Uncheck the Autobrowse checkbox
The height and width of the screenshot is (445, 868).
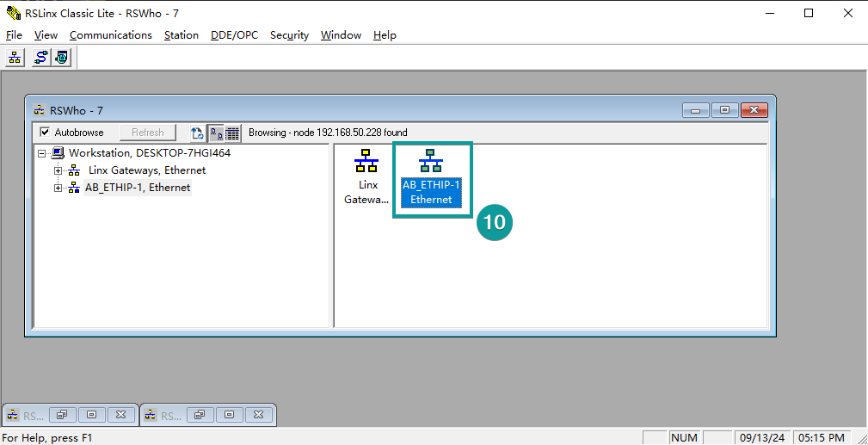click(x=46, y=133)
